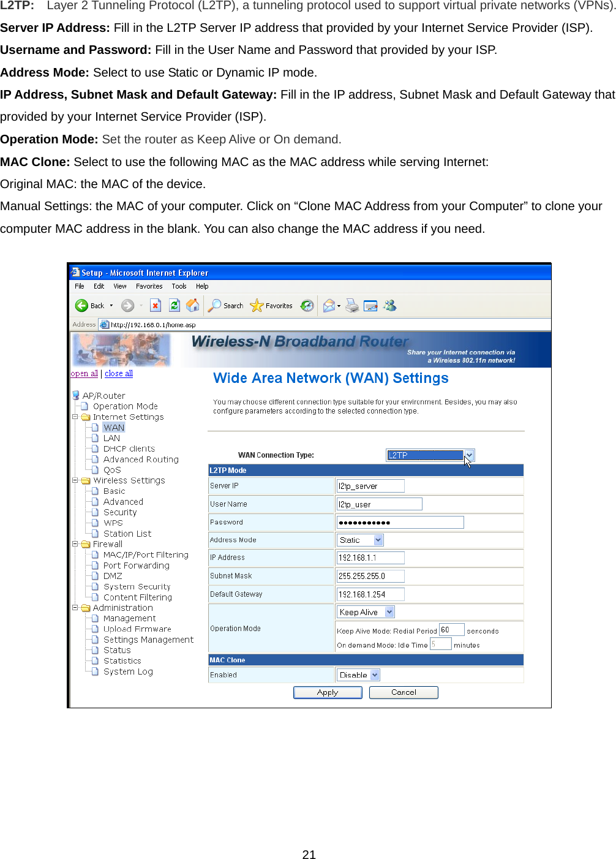Open the Favorites menu
616x859 pixels.
(149, 286)
